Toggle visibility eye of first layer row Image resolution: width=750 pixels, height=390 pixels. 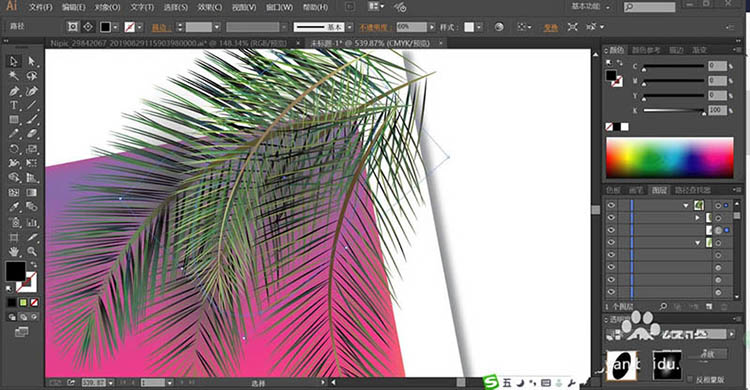611,205
